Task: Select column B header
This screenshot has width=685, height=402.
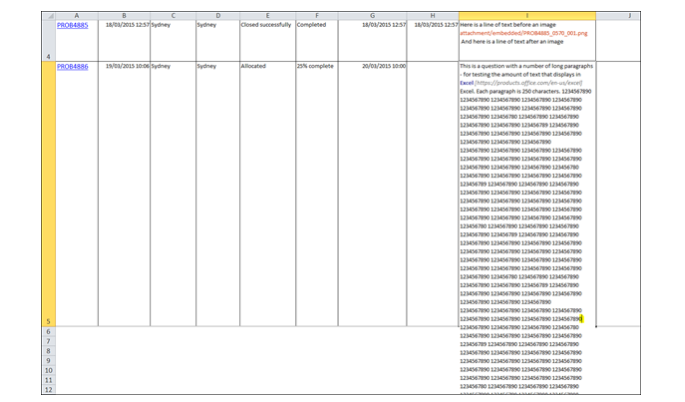Action: 125,16
